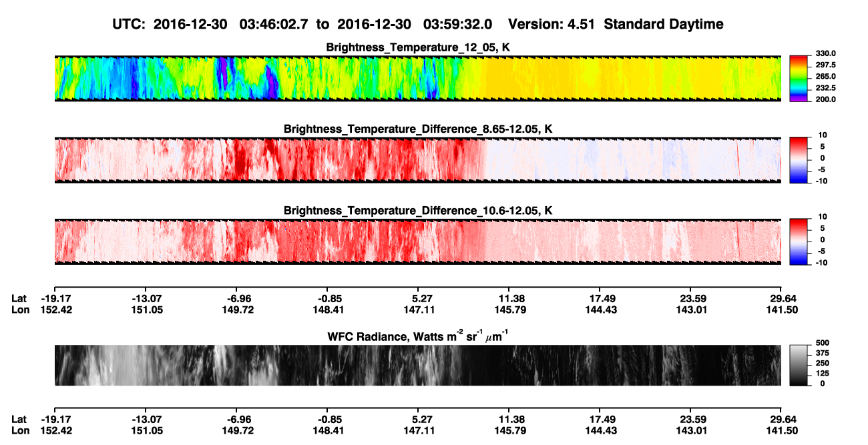The width and height of the screenshot is (868, 445).
Task: Click the 200.0 colorbar tick label
Action: pos(825,99)
